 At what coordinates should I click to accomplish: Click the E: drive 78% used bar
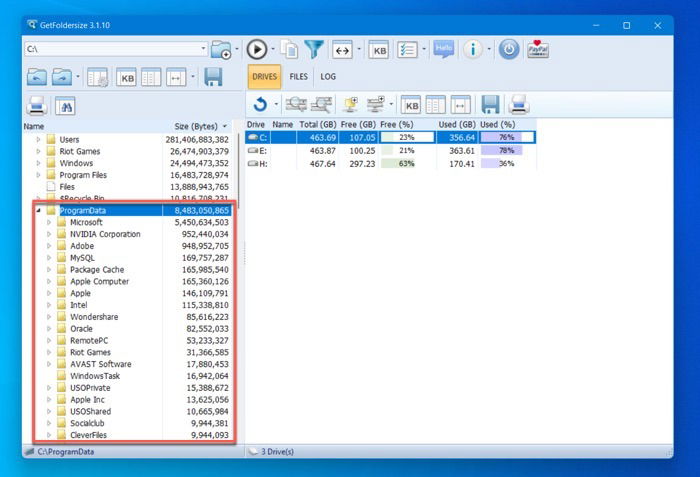click(x=507, y=151)
